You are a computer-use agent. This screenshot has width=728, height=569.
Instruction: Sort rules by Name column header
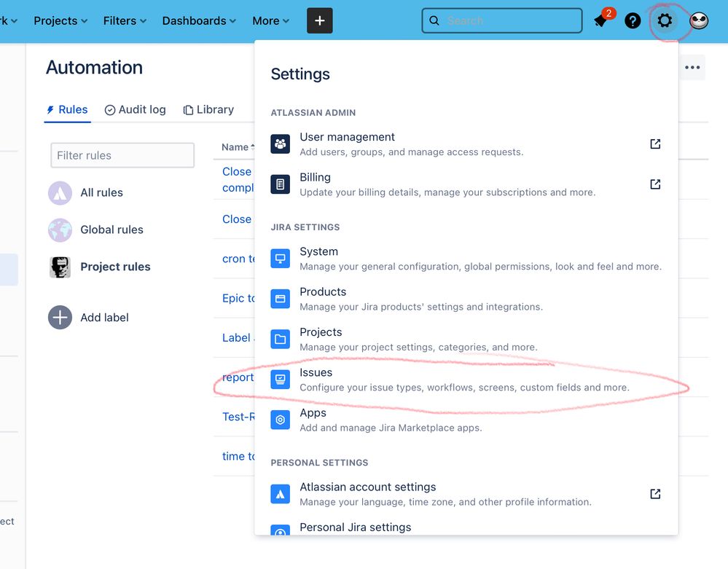pyautogui.click(x=238, y=147)
